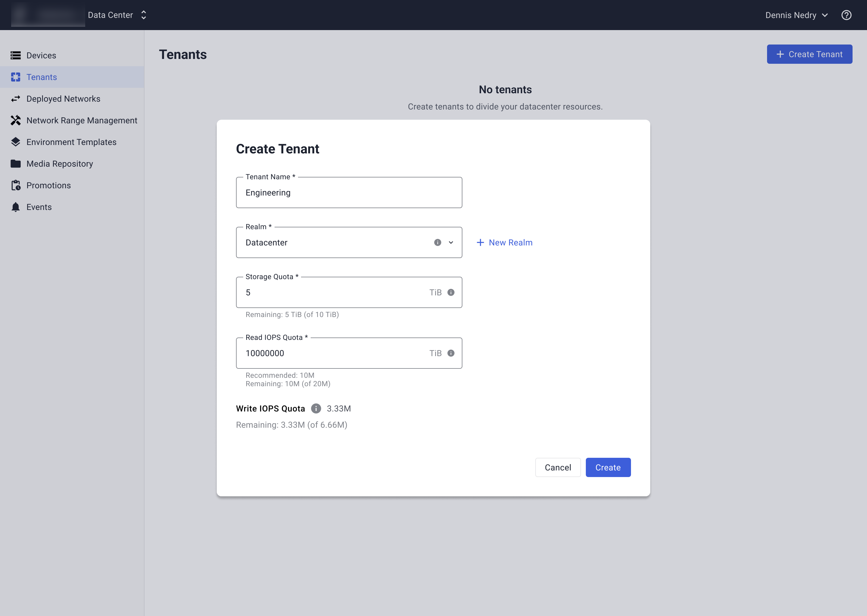The image size is (867, 616).
Task: Click the Media Repository folder icon
Action: point(16,164)
